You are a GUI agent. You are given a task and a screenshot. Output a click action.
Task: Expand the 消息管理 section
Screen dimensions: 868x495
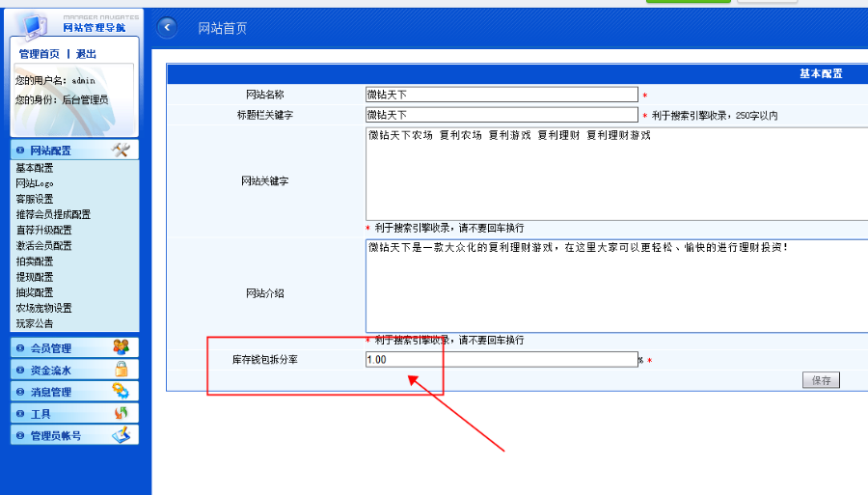(x=74, y=392)
